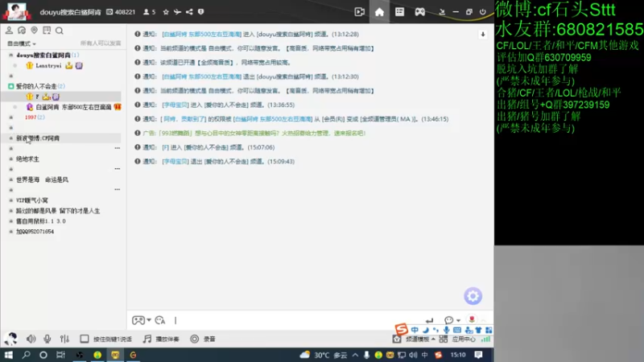Click the flower gift icon
644x362 pixels.
472,319
